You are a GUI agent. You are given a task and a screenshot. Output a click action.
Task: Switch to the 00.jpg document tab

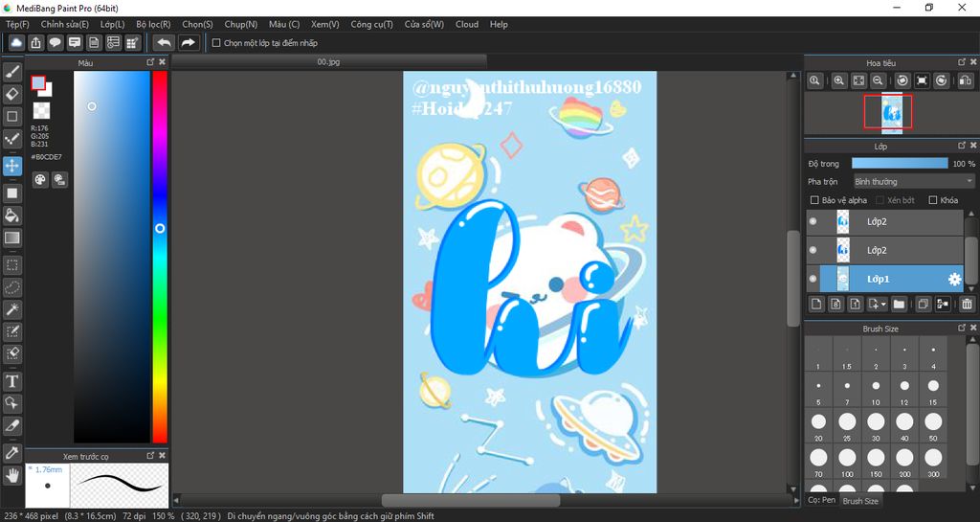coord(329,62)
